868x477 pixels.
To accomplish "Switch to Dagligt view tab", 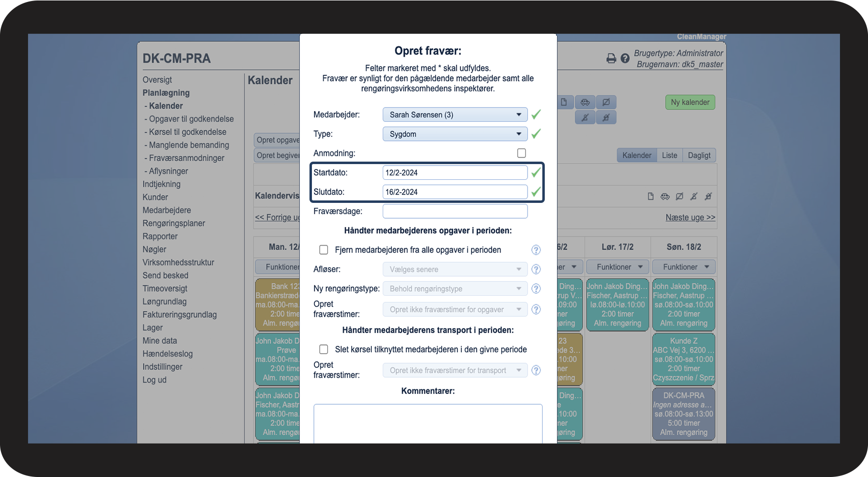I will pos(699,155).
